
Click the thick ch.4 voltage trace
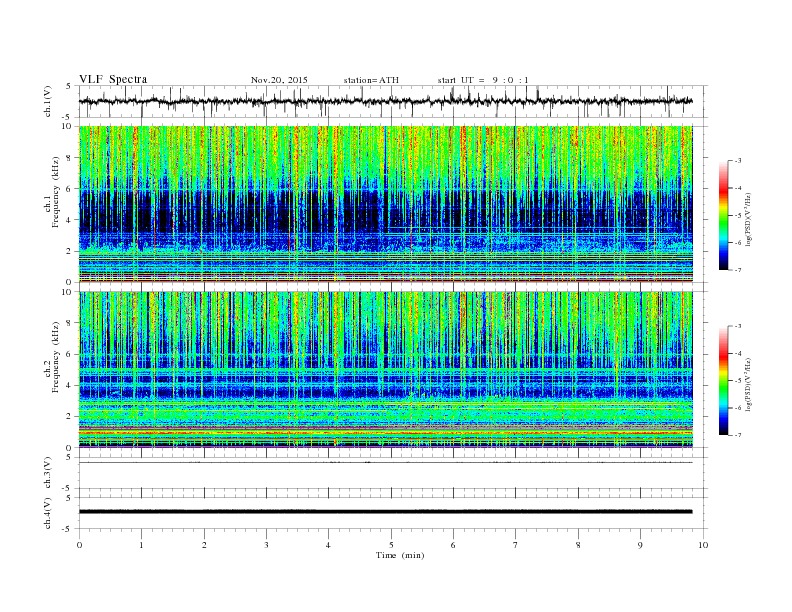385,512
